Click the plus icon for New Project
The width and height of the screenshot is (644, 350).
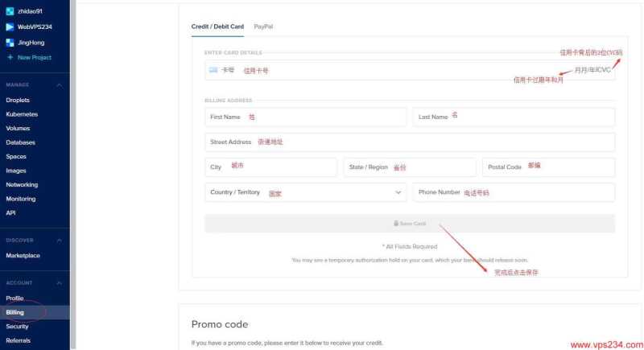pyautogui.click(x=10, y=57)
